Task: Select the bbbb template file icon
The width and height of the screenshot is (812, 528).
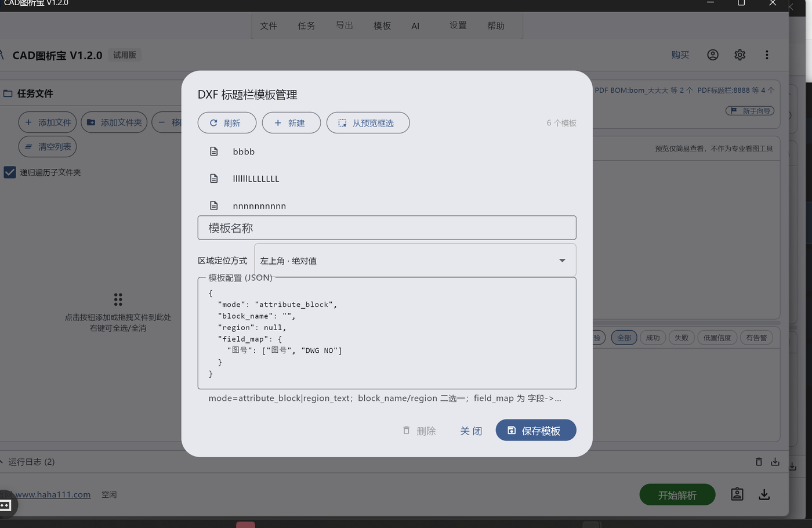Action: (x=214, y=151)
